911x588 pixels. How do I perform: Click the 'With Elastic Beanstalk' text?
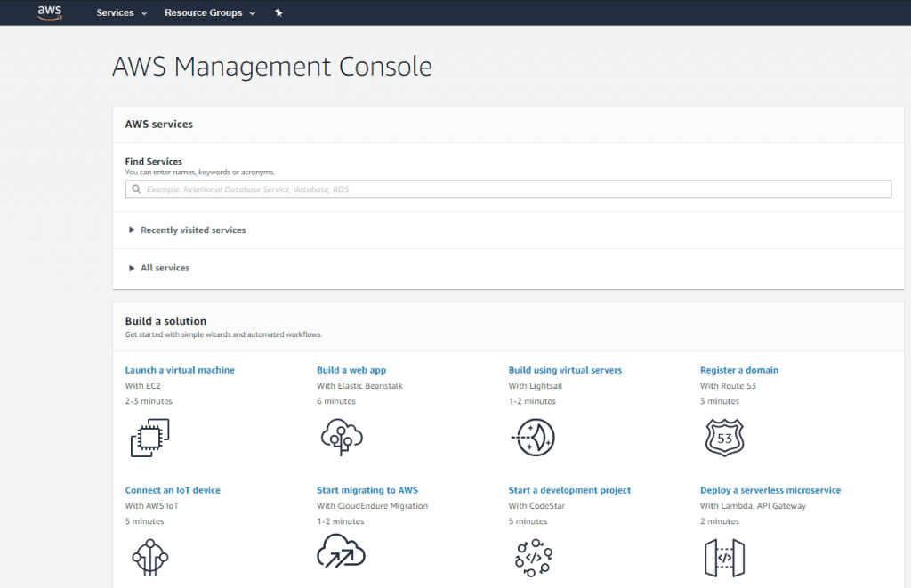(x=359, y=386)
